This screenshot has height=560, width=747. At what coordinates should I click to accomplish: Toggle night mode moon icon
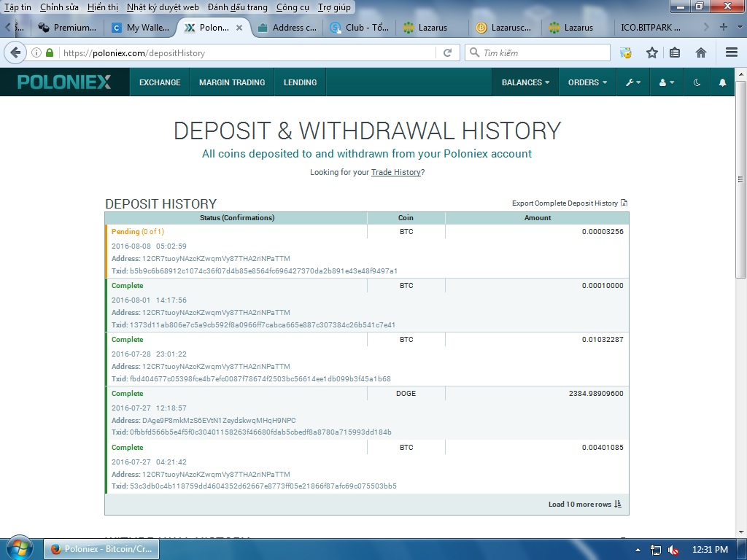click(x=697, y=82)
